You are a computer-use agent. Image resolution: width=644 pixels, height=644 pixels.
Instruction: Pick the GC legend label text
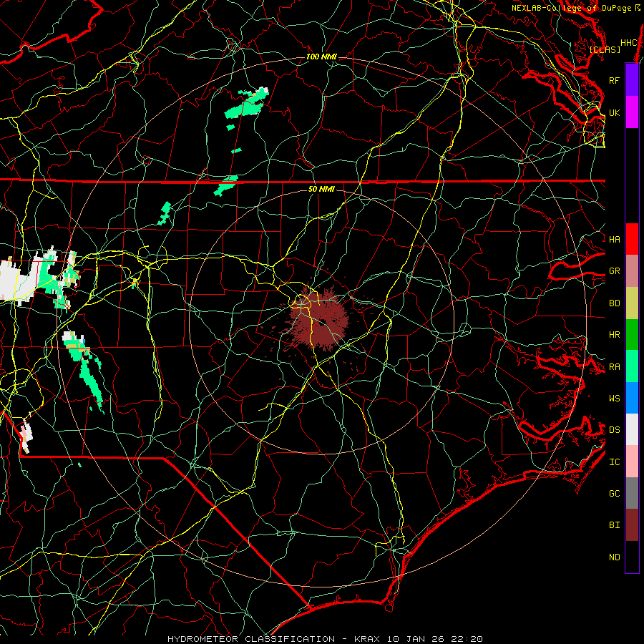coord(615,494)
